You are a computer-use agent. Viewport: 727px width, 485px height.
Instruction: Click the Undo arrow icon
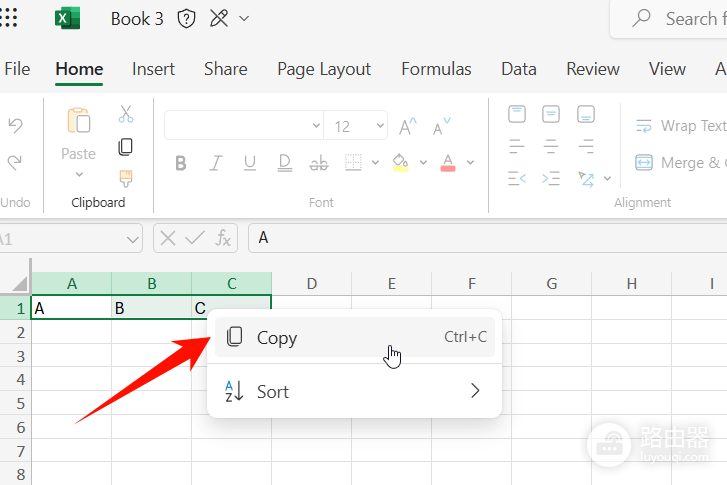point(15,125)
